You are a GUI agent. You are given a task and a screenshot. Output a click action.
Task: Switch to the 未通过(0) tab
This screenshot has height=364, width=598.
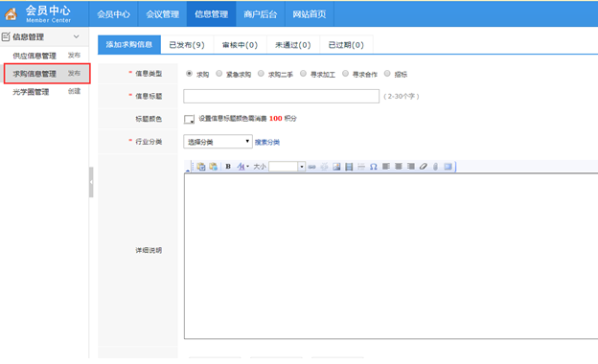point(293,45)
